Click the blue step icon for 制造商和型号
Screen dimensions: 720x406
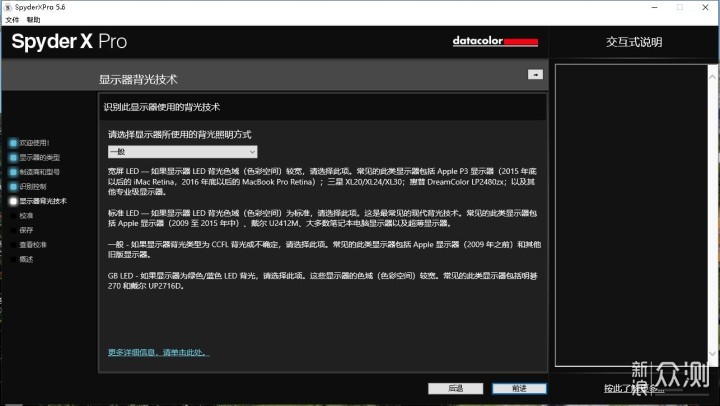pyautogui.click(x=13, y=172)
